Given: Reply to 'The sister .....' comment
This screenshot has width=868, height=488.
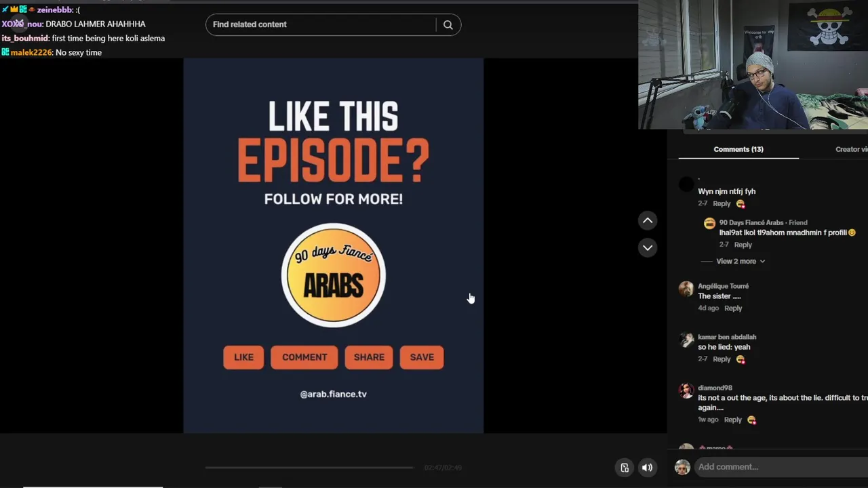Looking at the screenshot, I should (x=733, y=308).
